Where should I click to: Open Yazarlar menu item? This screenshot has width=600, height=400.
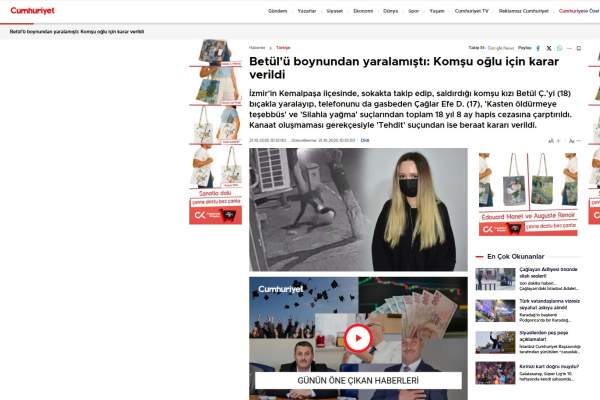[307, 11]
